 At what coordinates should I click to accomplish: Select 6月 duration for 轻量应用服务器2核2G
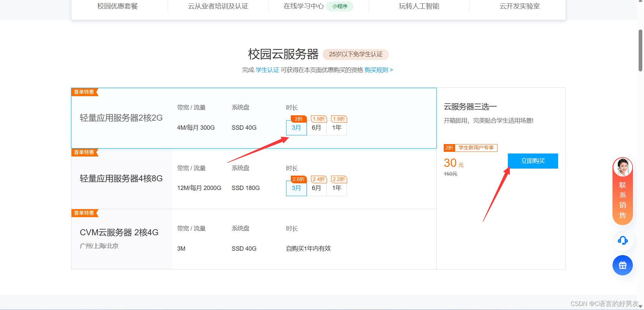(x=317, y=128)
